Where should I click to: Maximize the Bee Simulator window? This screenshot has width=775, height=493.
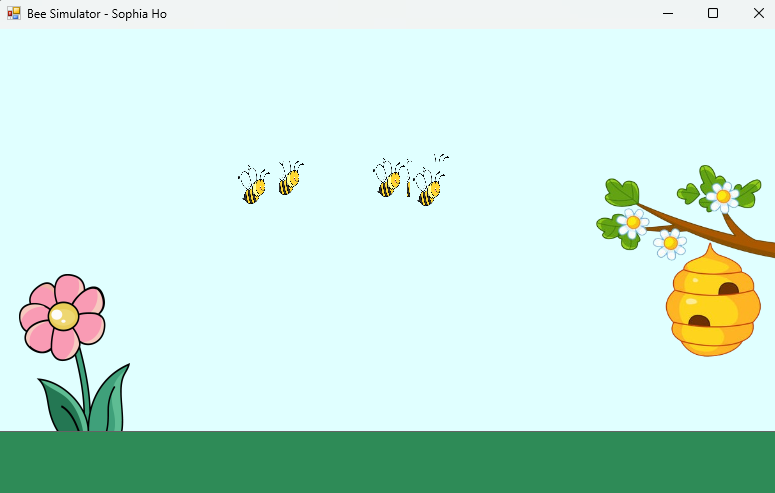[x=713, y=13]
